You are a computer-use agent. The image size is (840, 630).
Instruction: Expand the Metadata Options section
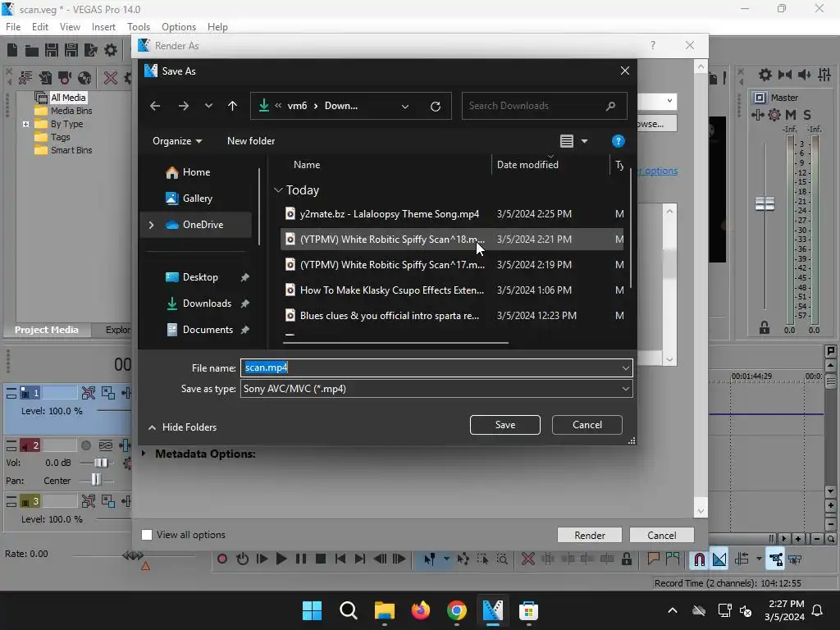(x=144, y=454)
